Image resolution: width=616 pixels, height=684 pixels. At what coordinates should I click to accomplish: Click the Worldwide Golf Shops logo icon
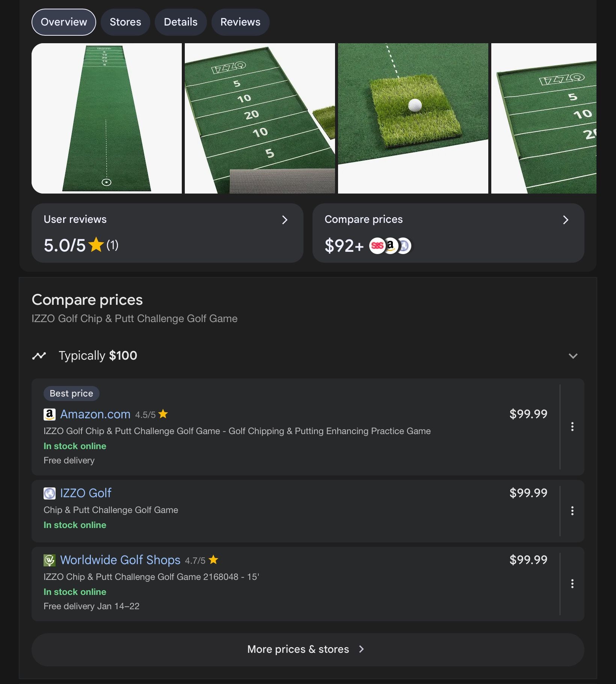(x=50, y=560)
